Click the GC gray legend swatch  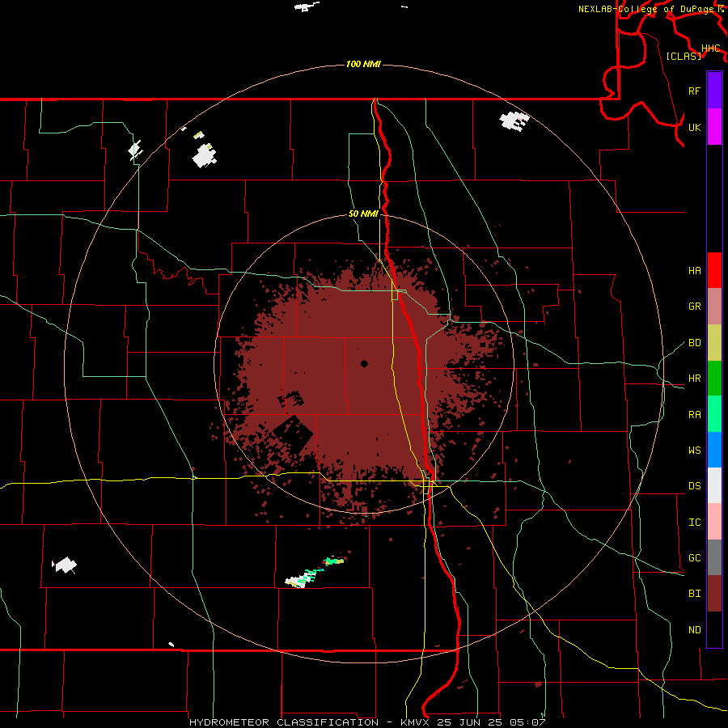(x=714, y=557)
